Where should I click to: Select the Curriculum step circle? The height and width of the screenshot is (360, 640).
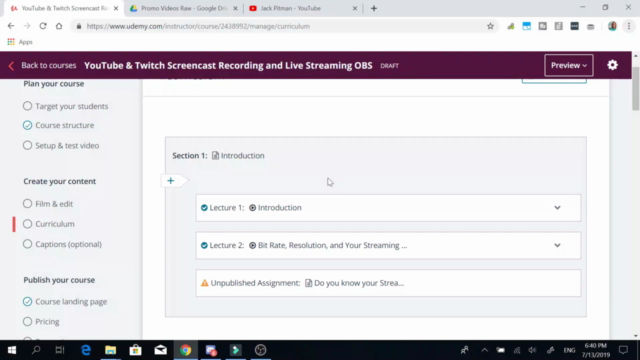27,224
